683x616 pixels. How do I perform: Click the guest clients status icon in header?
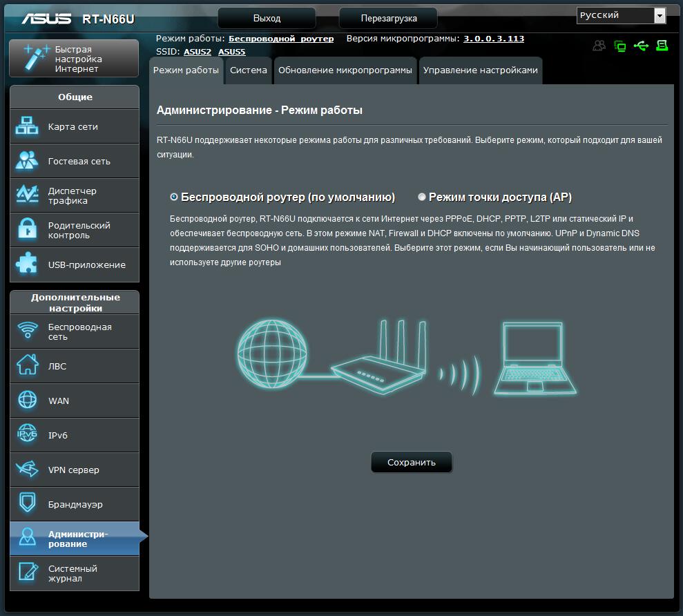[x=599, y=46]
